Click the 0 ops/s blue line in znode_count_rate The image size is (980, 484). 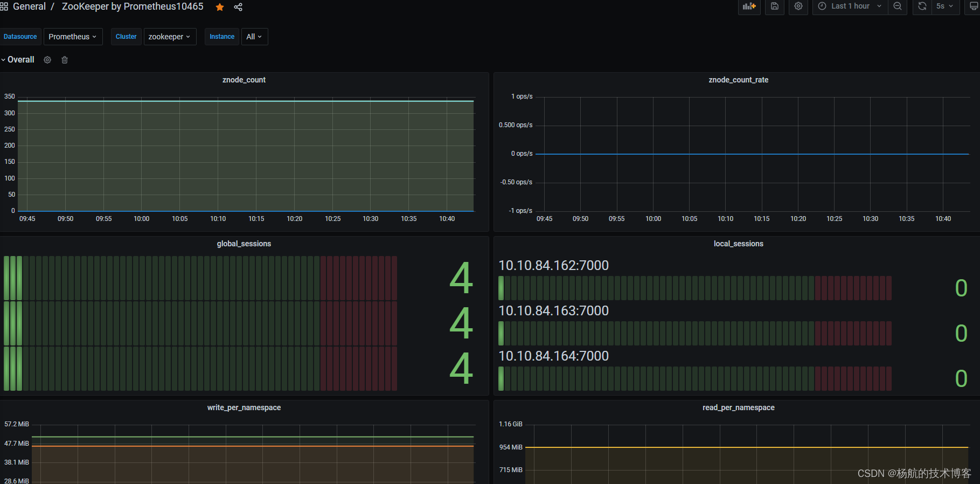click(x=752, y=154)
